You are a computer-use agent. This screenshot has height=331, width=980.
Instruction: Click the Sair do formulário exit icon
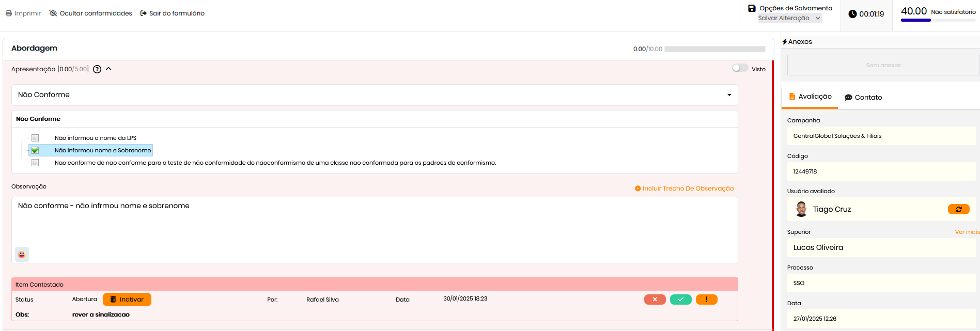coord(144,13)
